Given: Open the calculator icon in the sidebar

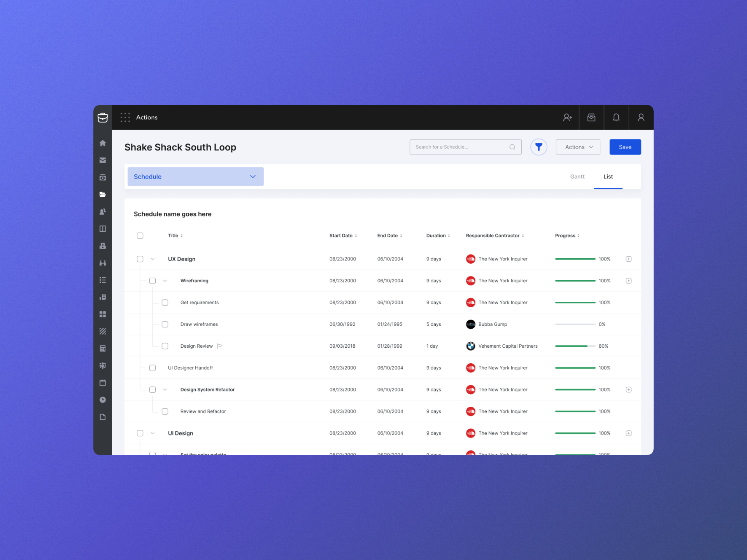Looking at the screenshot, I should (x=103, y=348).
